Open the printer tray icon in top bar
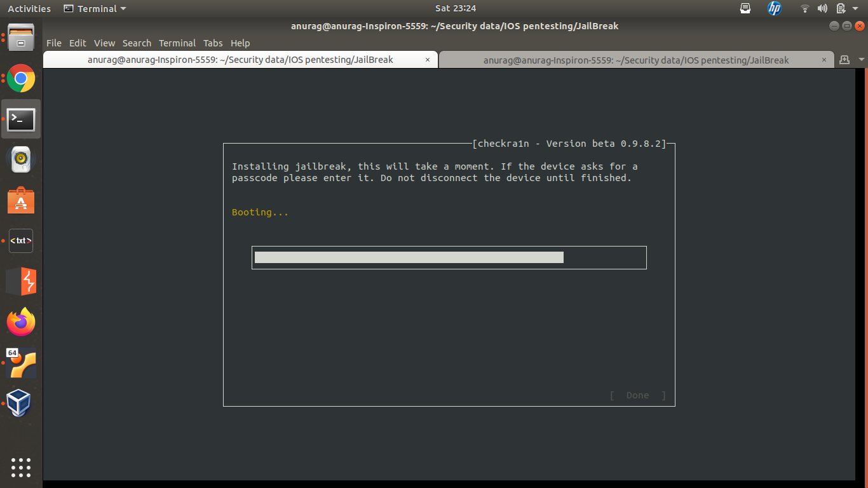 coord(746,8)
